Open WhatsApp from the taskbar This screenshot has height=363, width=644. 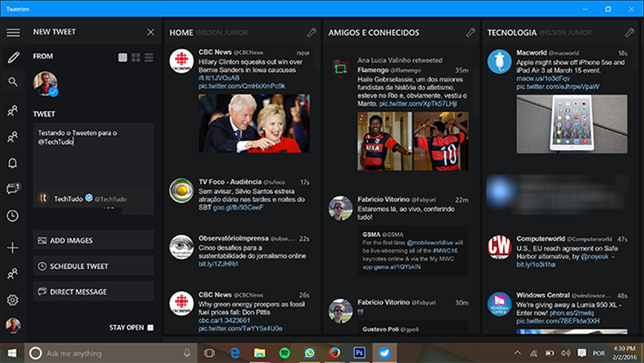coord(310,353)
